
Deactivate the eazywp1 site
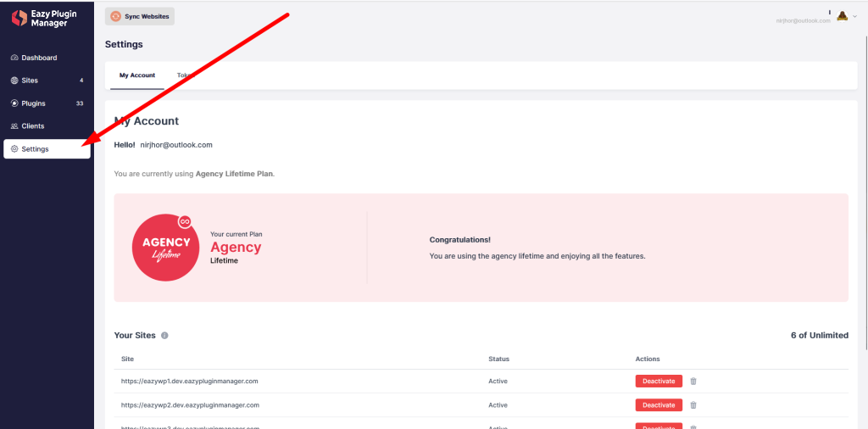tap(659, 381)
